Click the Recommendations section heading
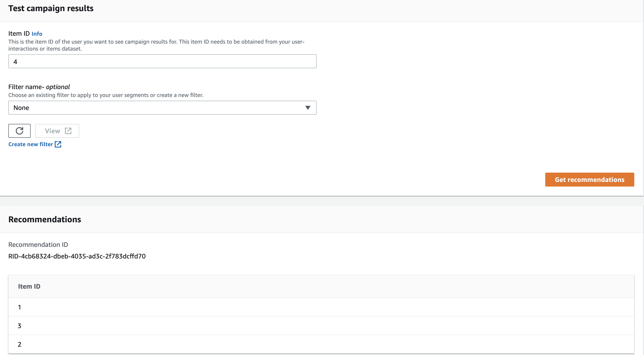Screen dimensions: 644x355 click(x=45, y=219)
